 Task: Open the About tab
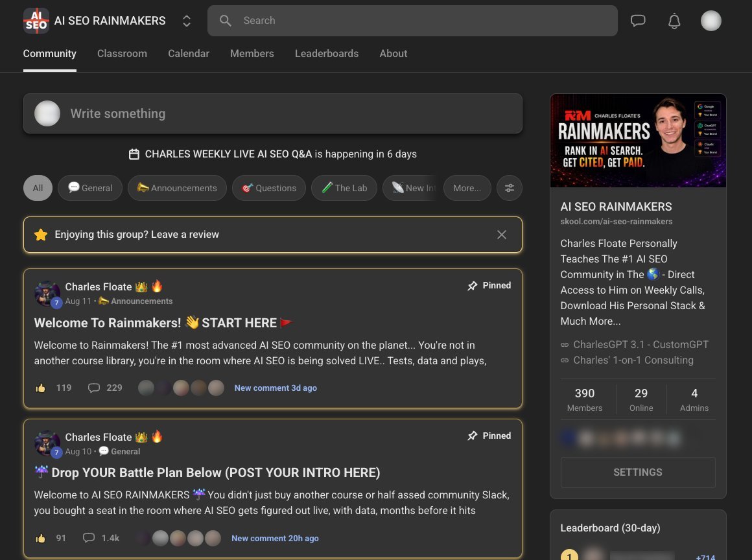pos(394,54)
